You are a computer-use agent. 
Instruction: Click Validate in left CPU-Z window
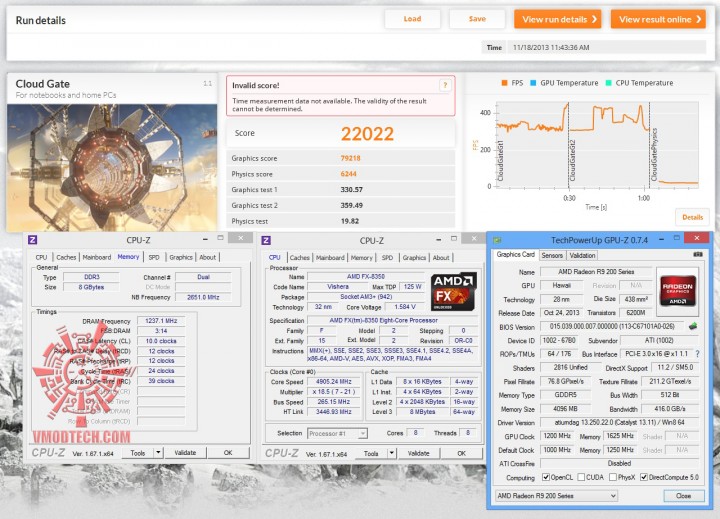pos(185,453)
